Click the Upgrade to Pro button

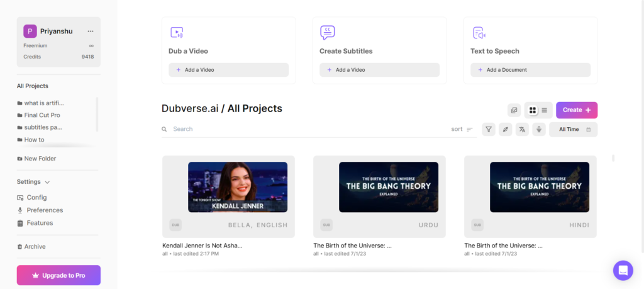tap(58, 275)
